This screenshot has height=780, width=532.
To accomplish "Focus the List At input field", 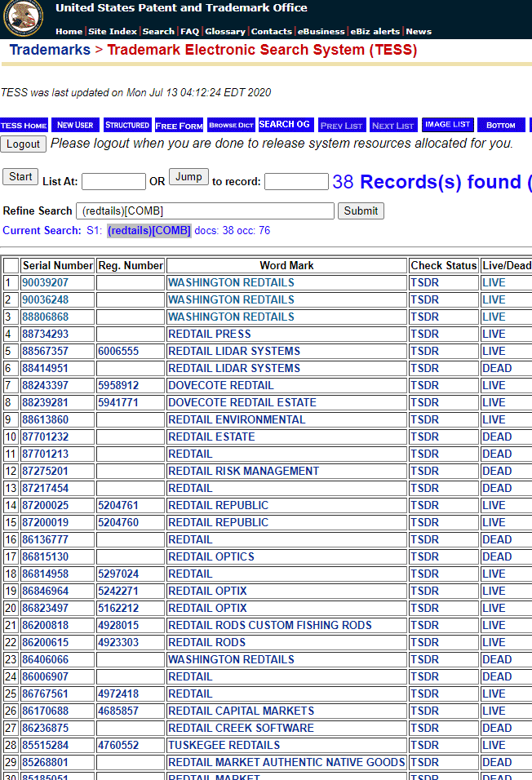I will pos(113,182).
